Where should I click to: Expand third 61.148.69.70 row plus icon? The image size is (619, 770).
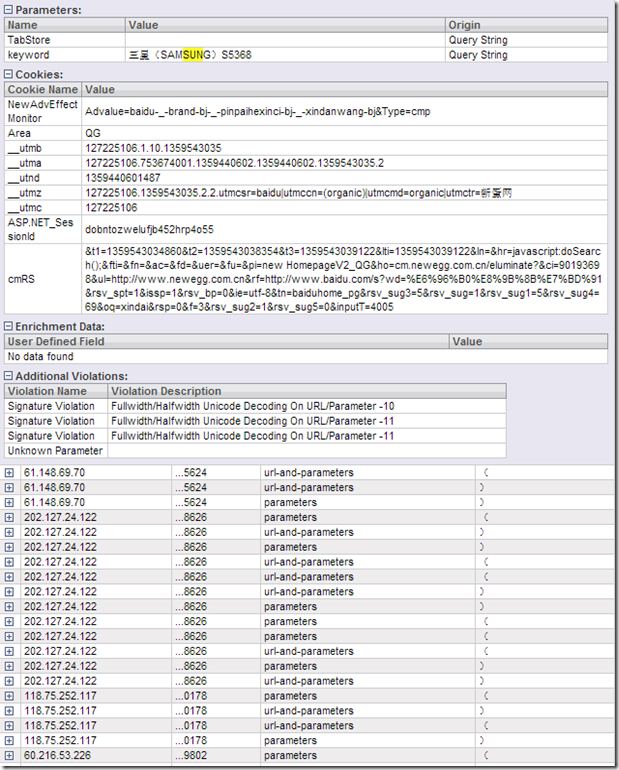click(10, 502)
